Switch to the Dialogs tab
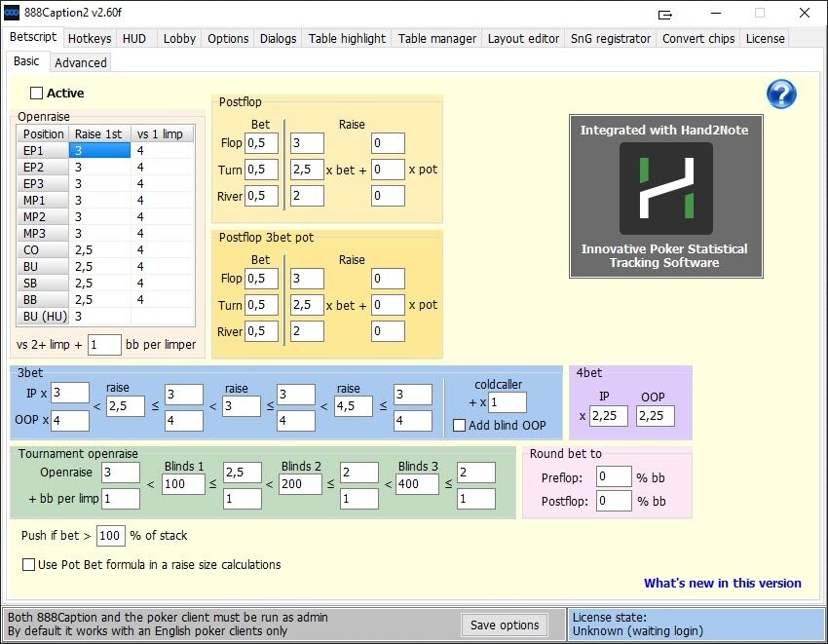This screenshot has height=644, width=828. click(278, 39)
